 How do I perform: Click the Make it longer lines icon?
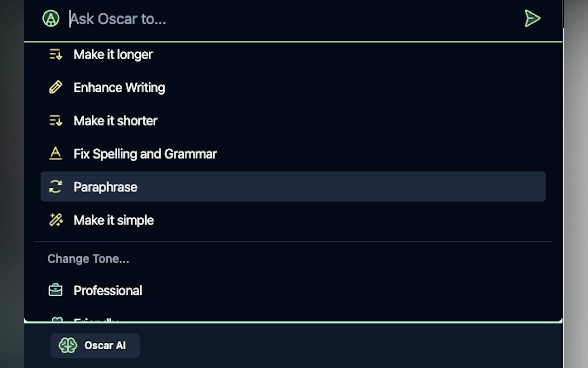56,54
